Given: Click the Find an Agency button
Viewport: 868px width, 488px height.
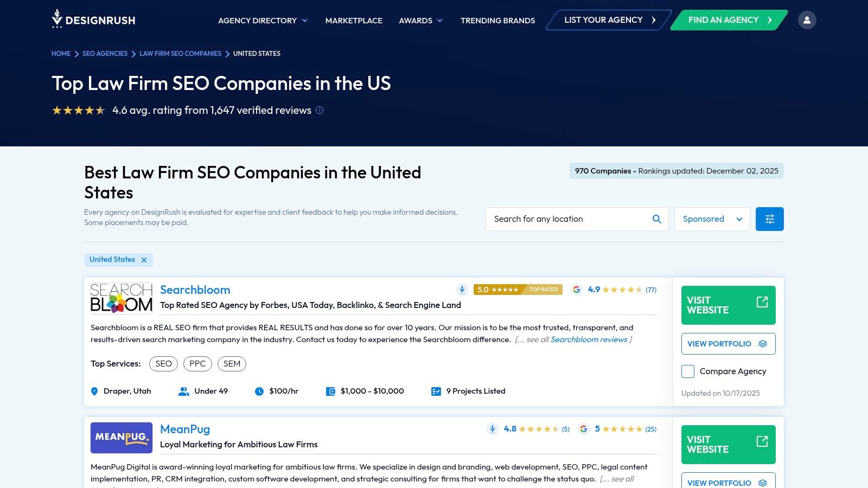Looking at the screenshot, I should pyautogui.click(x=729, y=20).
